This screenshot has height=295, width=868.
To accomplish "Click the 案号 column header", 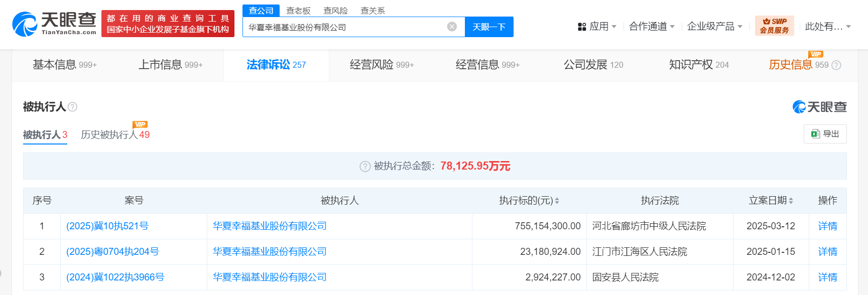I will 134,201.
